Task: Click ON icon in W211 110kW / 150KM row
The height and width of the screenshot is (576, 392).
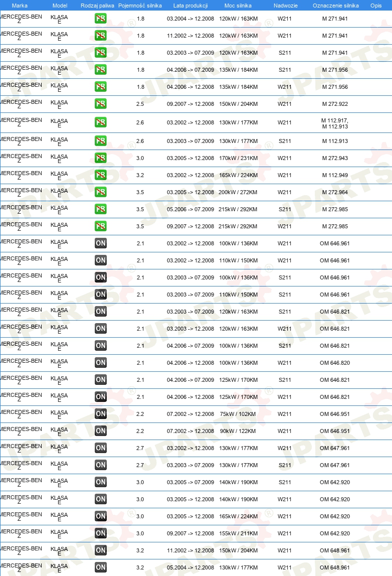Action: [101, 260]
